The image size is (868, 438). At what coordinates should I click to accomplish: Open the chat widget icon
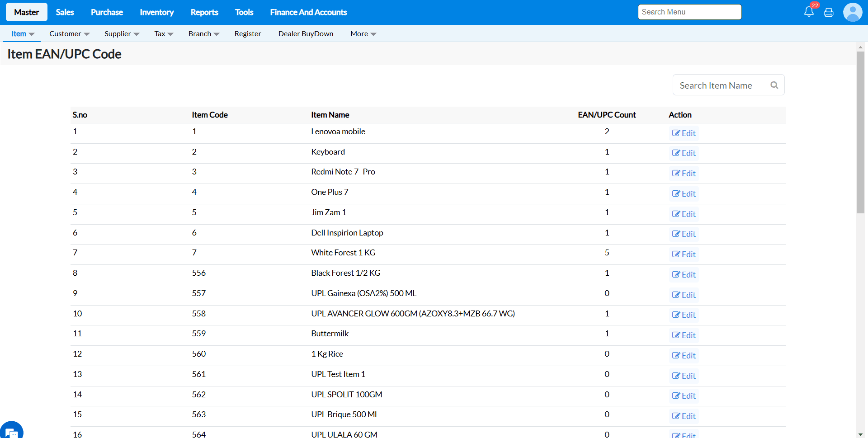(11, 432)
